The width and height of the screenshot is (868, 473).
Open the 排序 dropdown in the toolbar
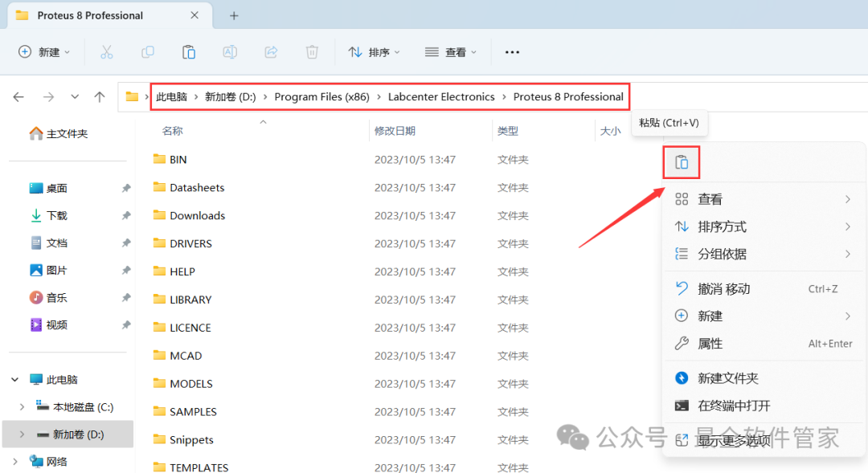coord(374,51)
